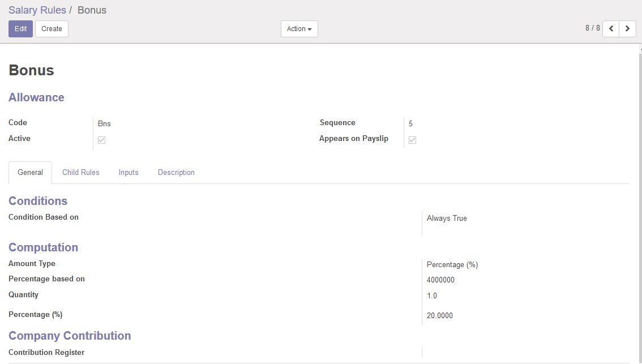The width and height of the screenshot is (642, 364).
Task: Click the Edit button
Action: pyautogui.click(x=20, y=29)
